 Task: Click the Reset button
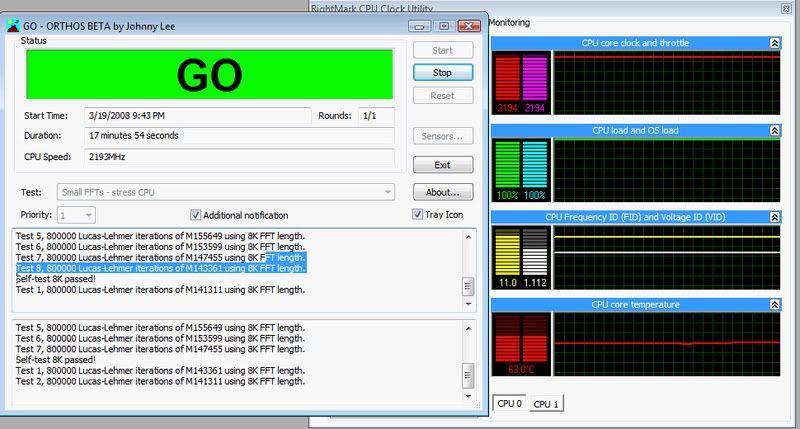442,95
